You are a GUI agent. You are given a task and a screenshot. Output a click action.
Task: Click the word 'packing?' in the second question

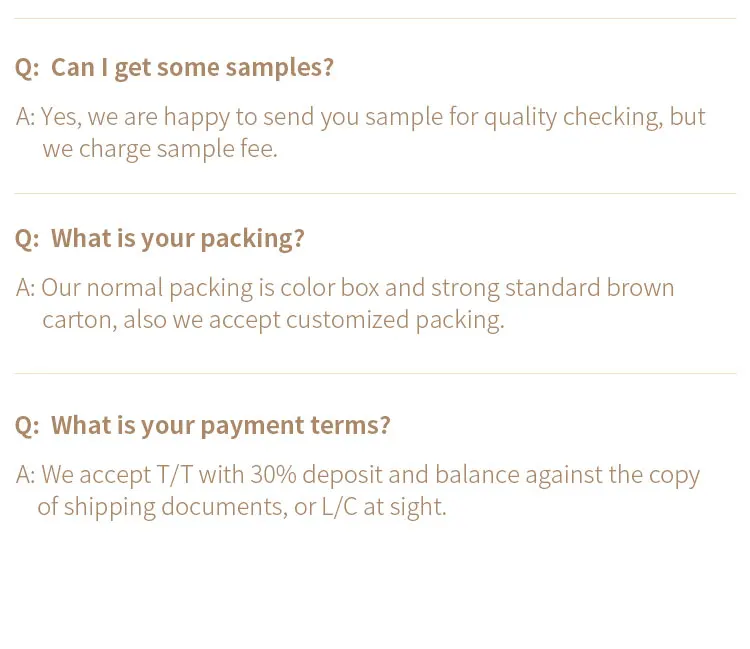(x=252, y=239)
